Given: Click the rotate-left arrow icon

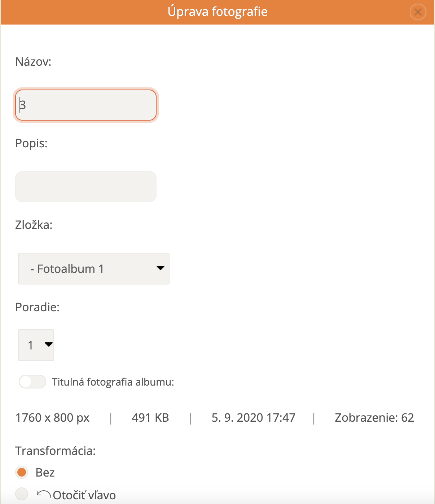Looking at the screenshot, I should (44, 494).
